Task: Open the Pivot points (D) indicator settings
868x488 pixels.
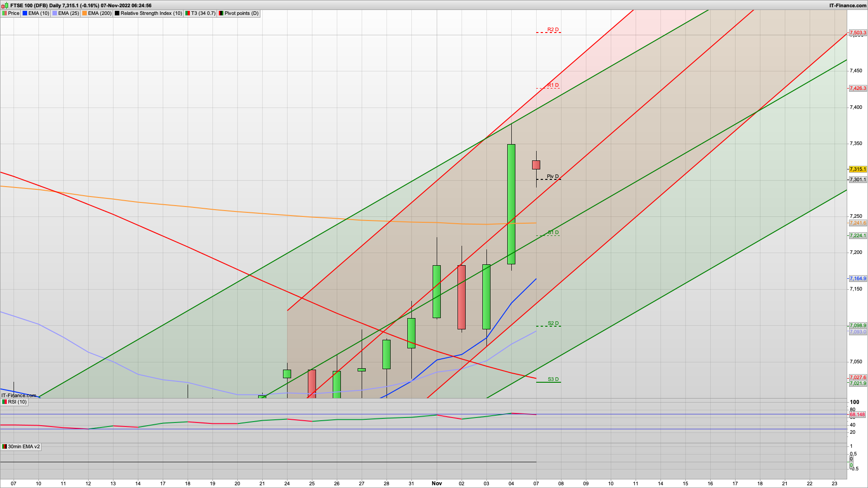Action: pos(239,13)
